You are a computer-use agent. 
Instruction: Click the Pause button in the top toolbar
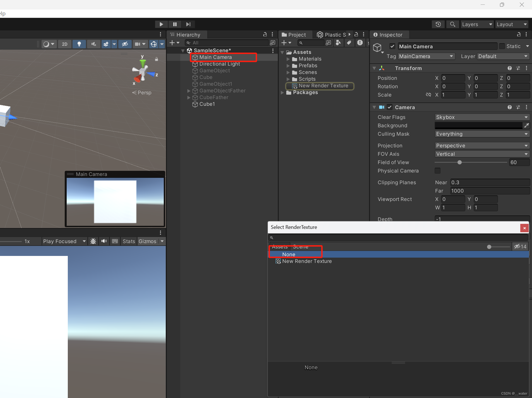coord(175,24)
